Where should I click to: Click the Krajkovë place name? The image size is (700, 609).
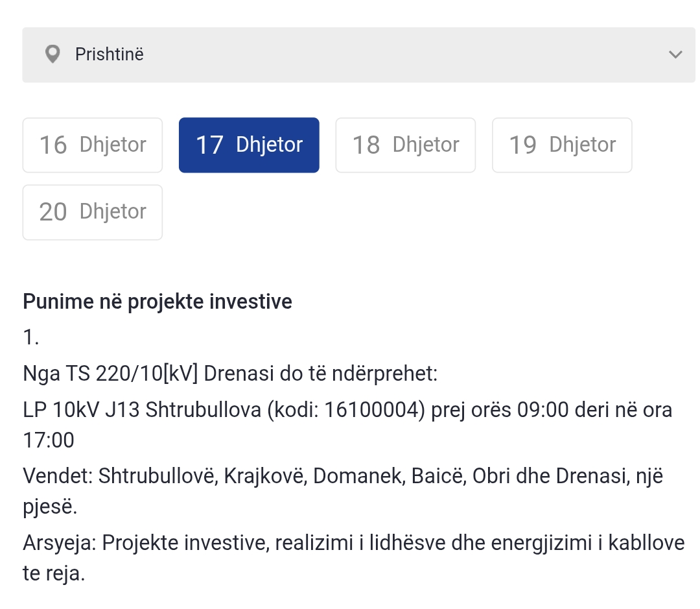(x=266, y=476)
